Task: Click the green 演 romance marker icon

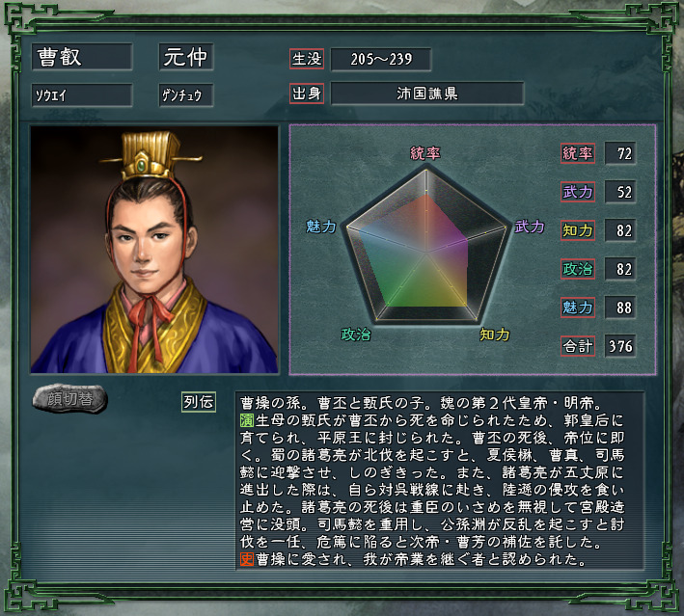Action: 247,420
